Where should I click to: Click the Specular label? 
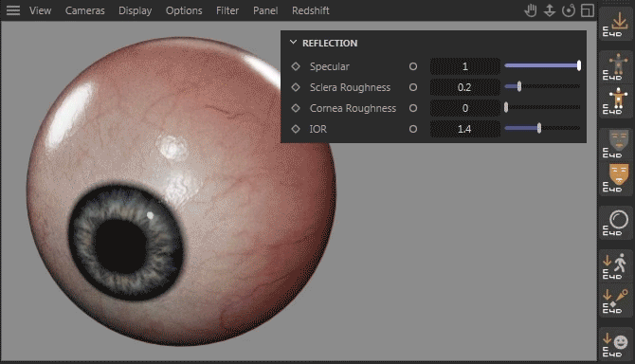pos(329,66)
